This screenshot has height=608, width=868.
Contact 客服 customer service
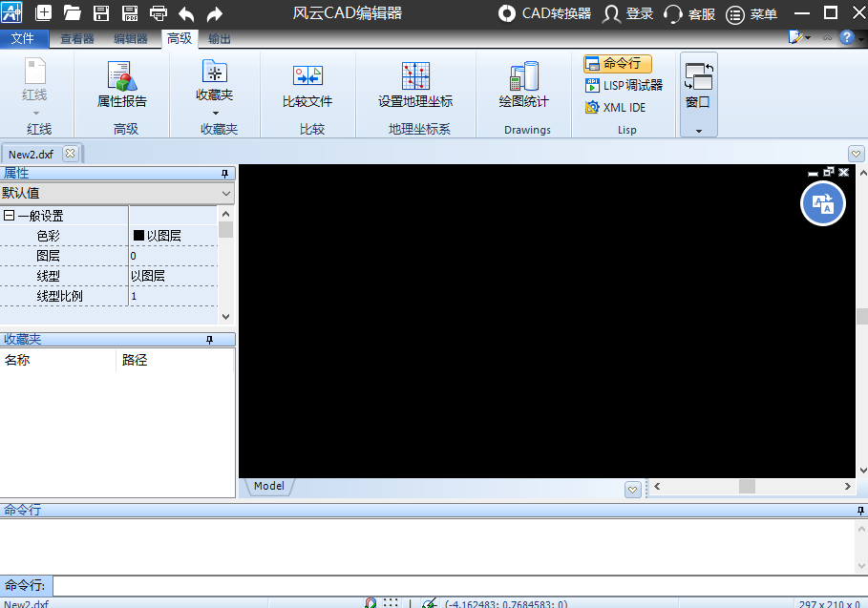pyautogui.click(x=689, y=13)
